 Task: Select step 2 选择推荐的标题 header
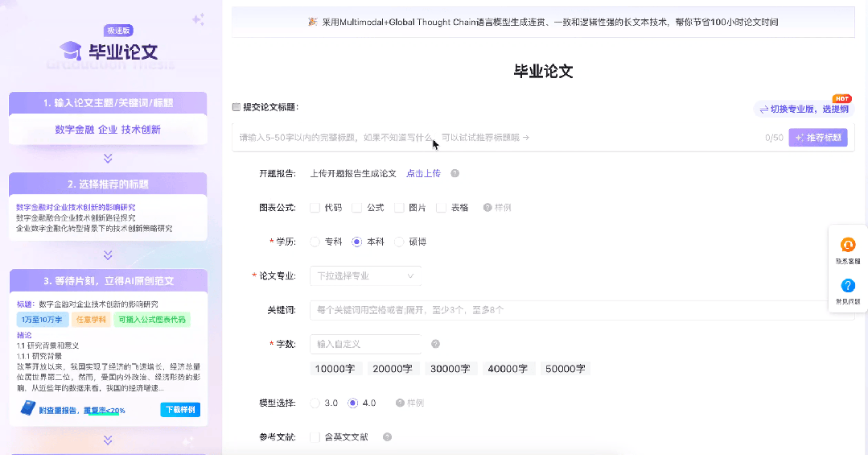tap(108, 184)
